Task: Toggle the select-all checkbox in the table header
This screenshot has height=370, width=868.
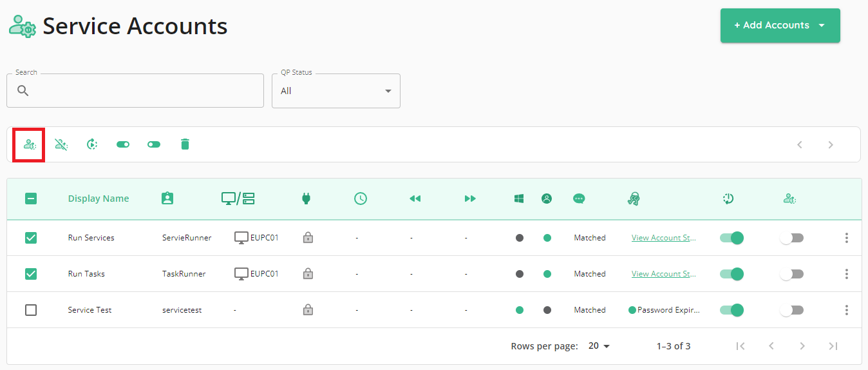Action: coord(31,199)
